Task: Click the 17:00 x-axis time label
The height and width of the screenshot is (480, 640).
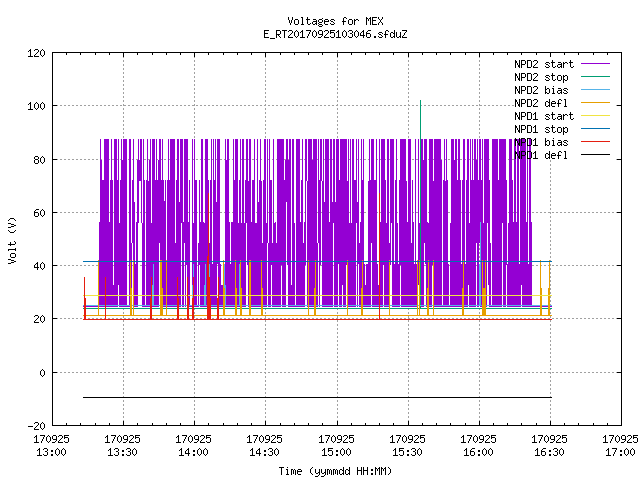Action: pyautogui.click(x=620, y=453)
